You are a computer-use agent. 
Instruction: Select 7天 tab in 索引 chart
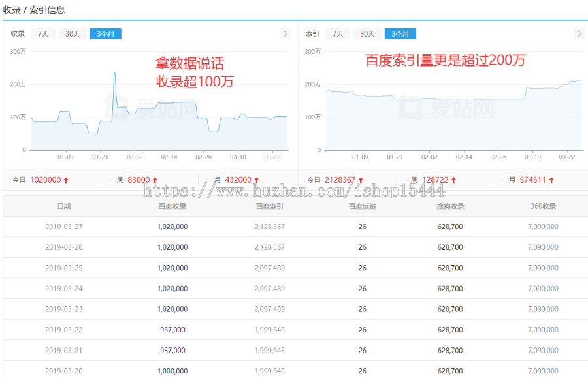click(x=338, y=33)
